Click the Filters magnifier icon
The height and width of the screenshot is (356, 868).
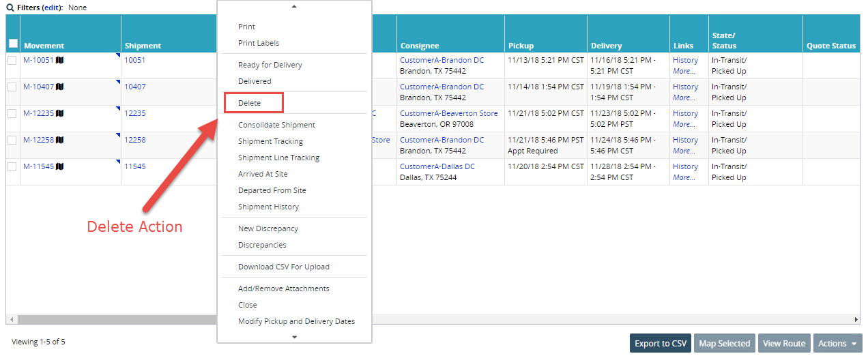click(x=10, y=8)
